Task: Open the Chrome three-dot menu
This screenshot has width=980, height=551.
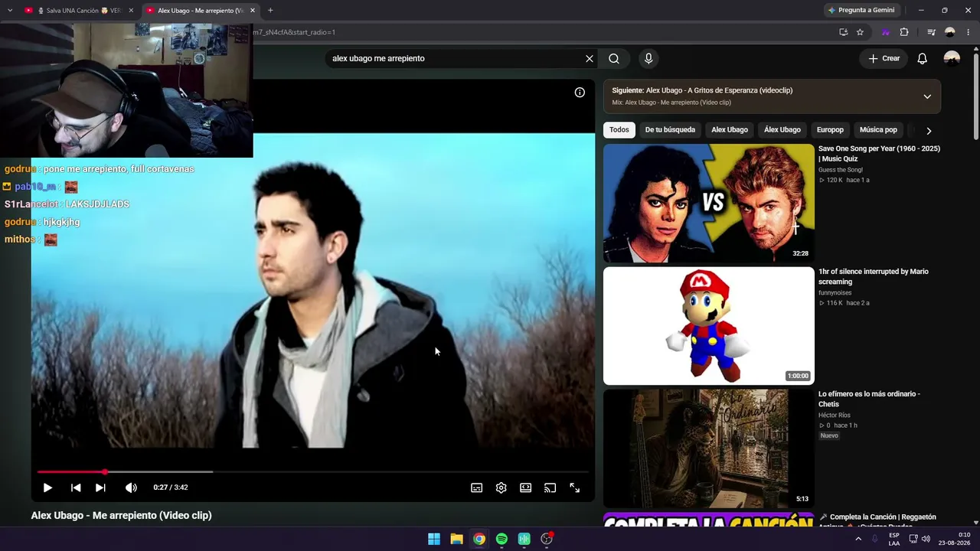Action: pyautogui.click(x=969, y=32)
